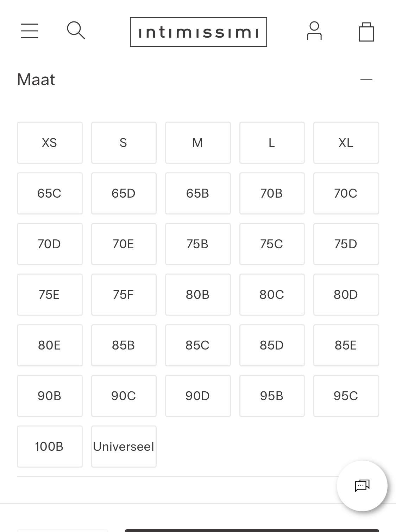The width and height of the screenshot is (396, 532).
Task: Collapse the Maat section minus icon
Action: pos(366,80)
